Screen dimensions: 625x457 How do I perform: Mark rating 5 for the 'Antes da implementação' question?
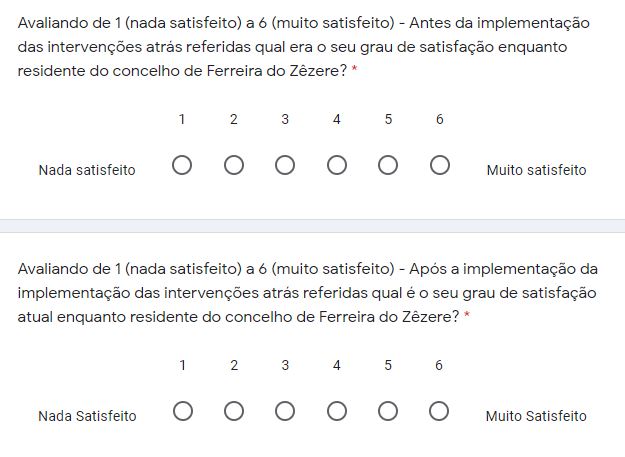[x=388, y=166]
